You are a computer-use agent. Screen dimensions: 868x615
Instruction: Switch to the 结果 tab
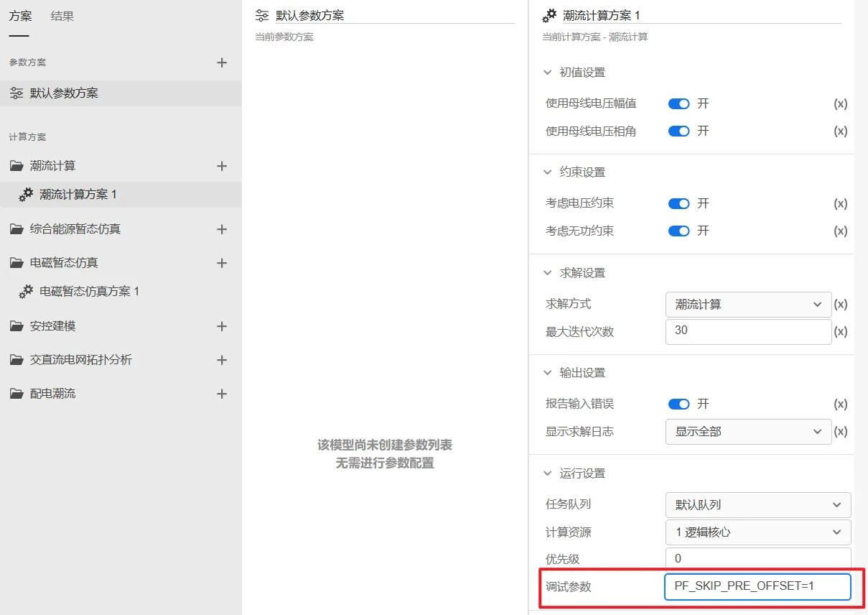(62, 16)
